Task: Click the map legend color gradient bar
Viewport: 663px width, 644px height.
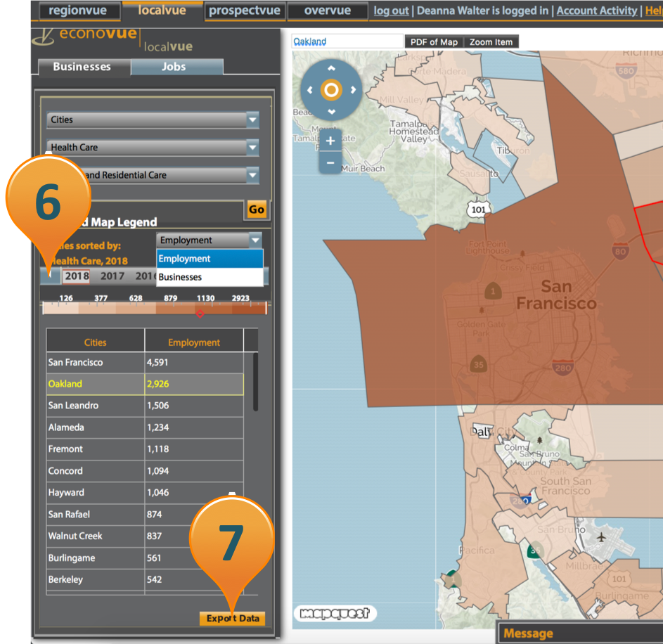Action: click(155, 308)
